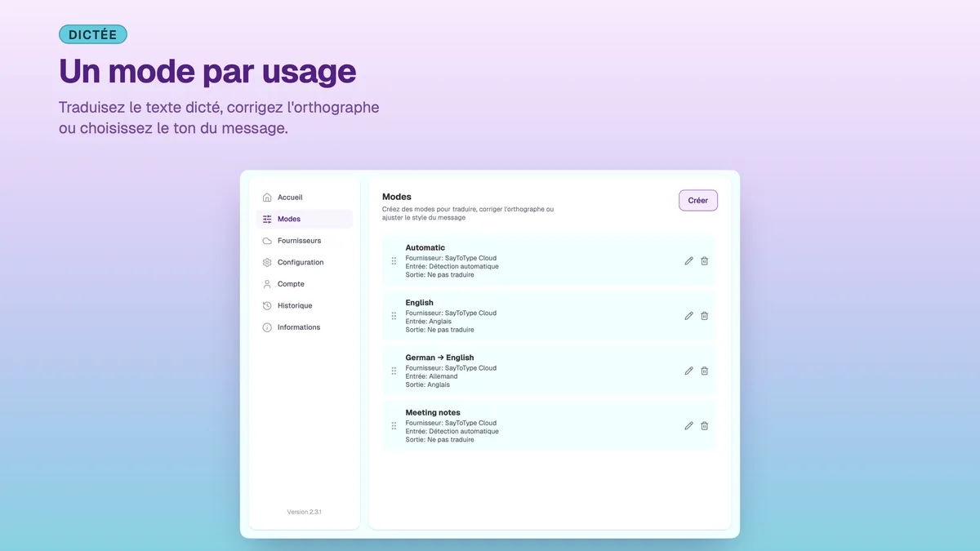Click the Accueil home icon
Screen dimensions: 980x551
pos(267,198)
